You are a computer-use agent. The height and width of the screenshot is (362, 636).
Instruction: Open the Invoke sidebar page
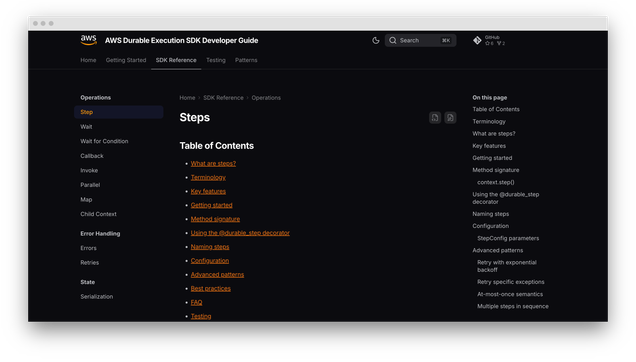(x=89, y=170)
